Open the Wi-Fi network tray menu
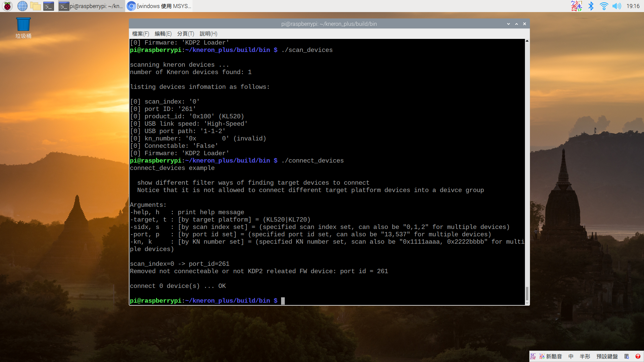This screenshot has width=644, height=362. [604, 6]
